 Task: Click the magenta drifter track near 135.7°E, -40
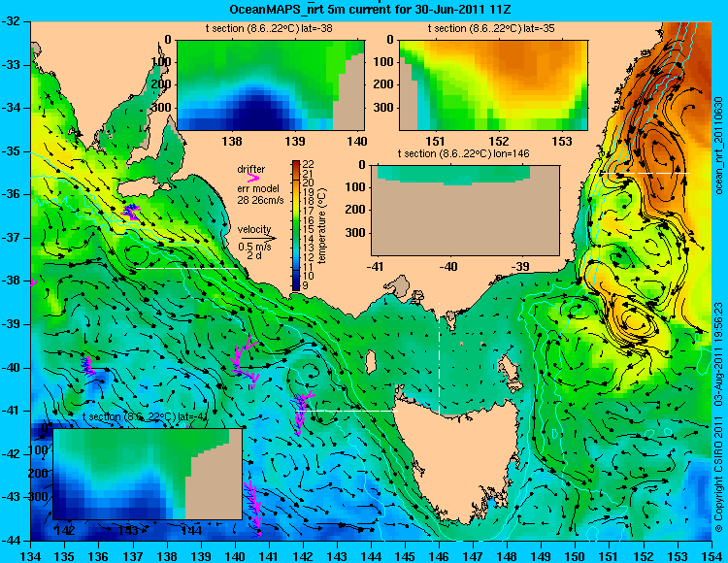click(87, 364)
